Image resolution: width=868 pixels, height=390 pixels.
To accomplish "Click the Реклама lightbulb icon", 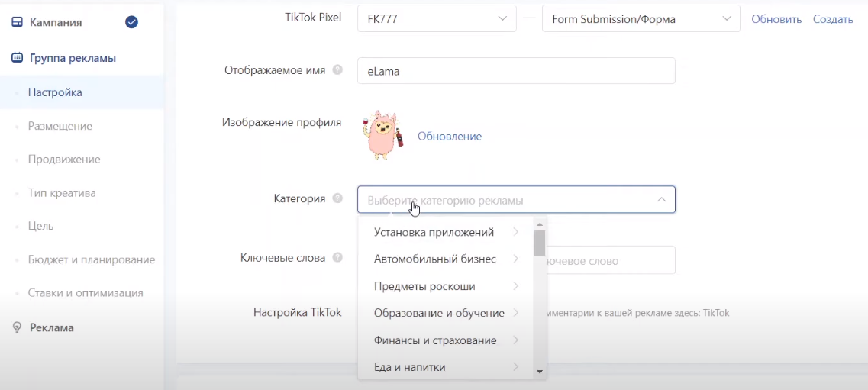I will [x=17, y=327].
